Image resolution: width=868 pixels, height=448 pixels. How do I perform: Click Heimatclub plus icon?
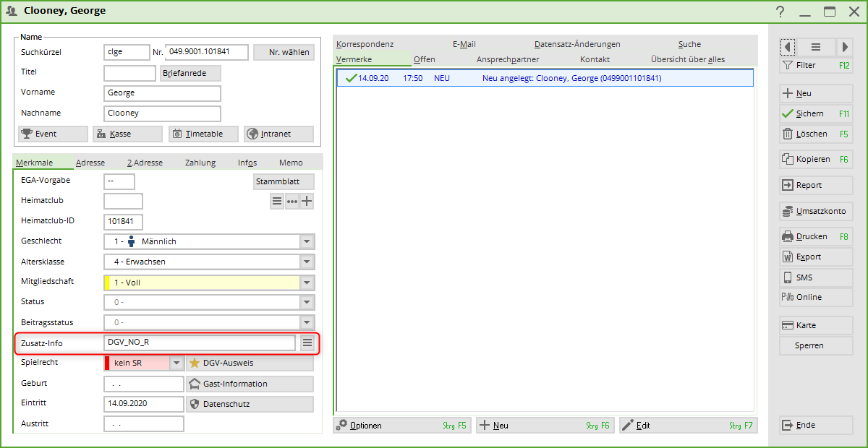point(307,202)
